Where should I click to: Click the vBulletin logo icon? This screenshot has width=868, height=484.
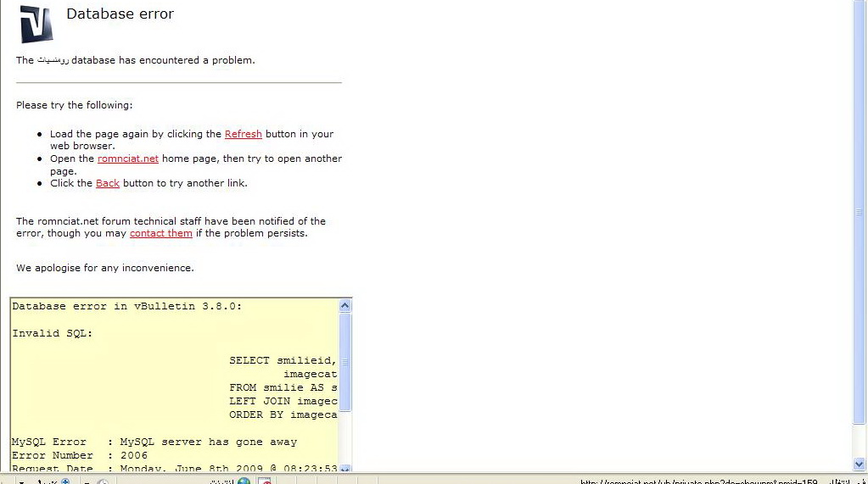[x=36, y=24]
